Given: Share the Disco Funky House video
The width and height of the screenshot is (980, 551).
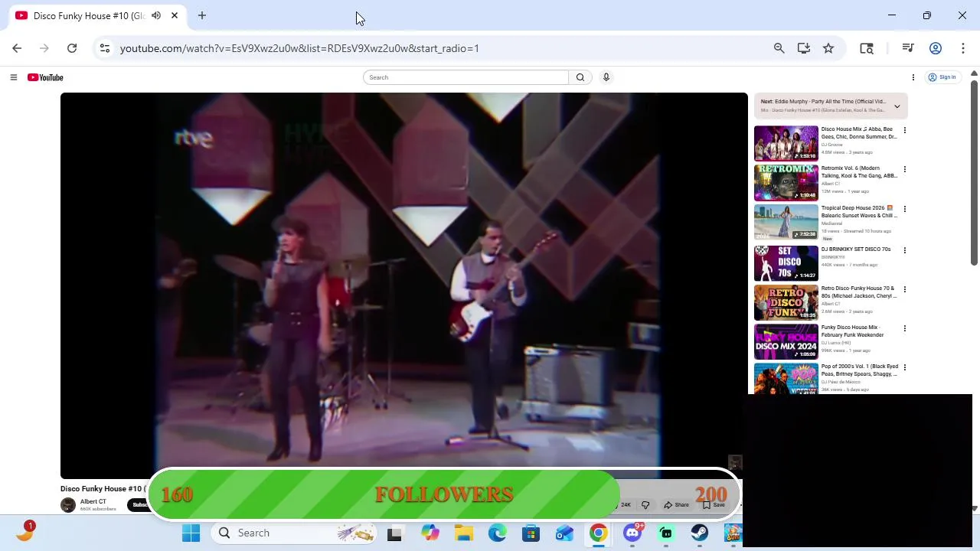Looking at the screenshot, I should pyautogui.click(x=677, y=505).
